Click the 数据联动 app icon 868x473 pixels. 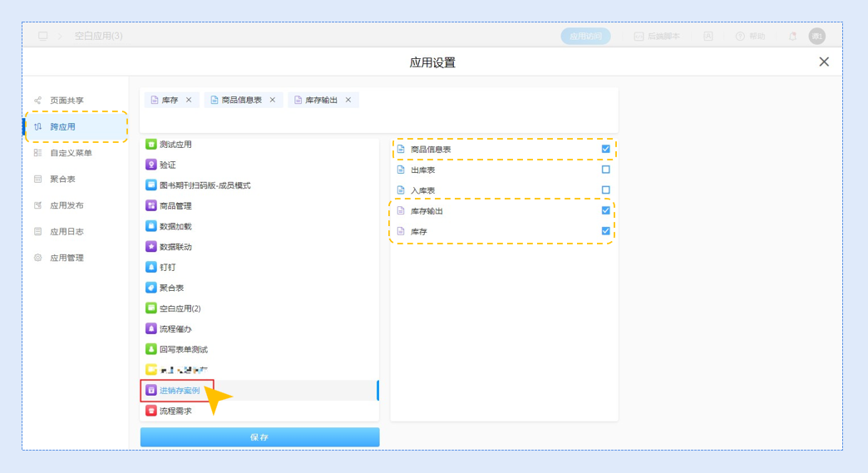pyautogui.click(x=151, y=247)
